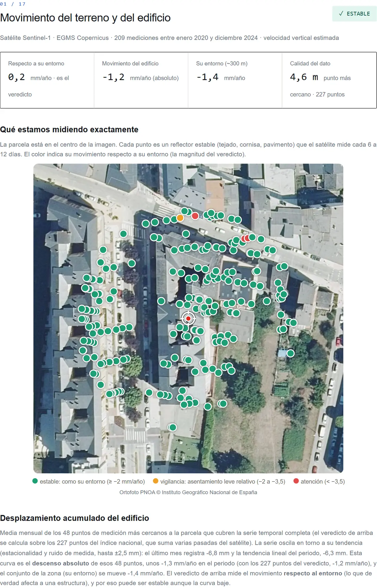Click the checkmark in the ESTABLE badge

pyautogui.click(x=341, y=14)
